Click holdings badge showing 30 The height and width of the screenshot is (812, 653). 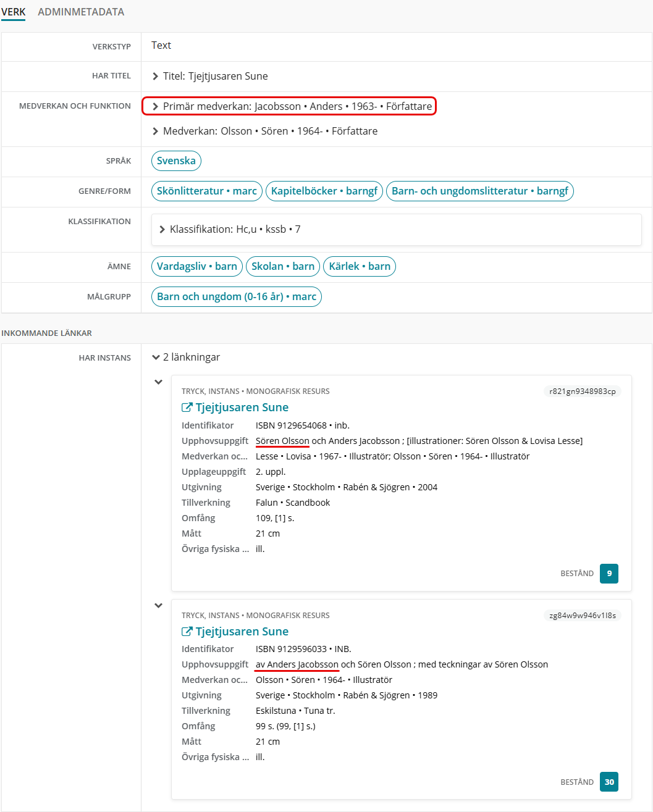609,782
